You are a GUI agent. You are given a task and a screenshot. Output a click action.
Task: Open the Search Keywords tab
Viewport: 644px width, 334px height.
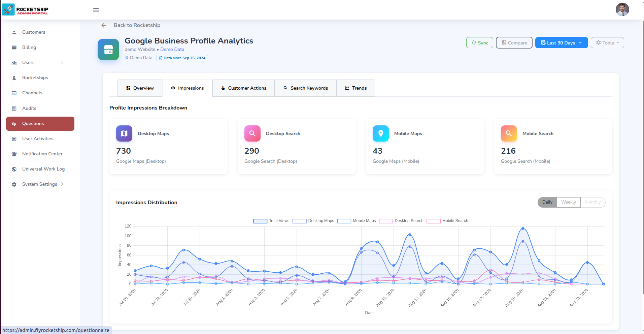coord(305,88)
